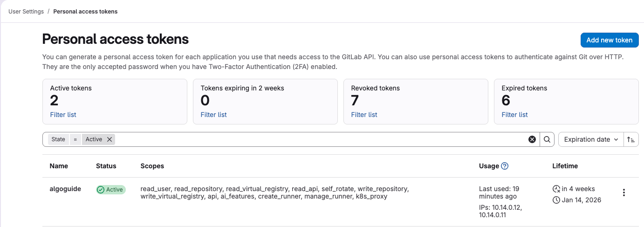
Task: Toggle the sort direction icon
Action: 631,139
